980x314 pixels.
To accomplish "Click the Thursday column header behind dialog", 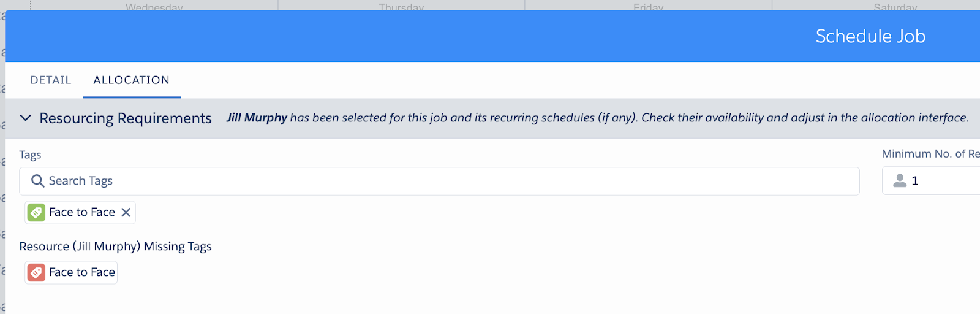I will click(401, 7).
